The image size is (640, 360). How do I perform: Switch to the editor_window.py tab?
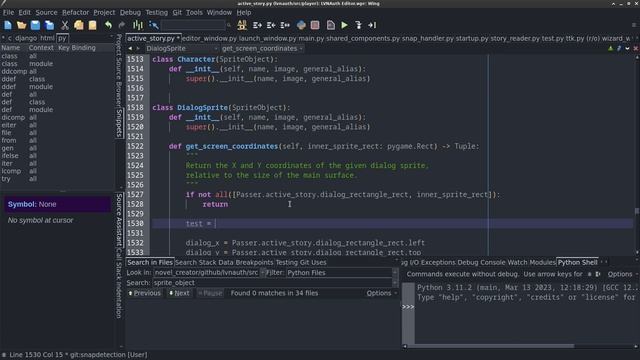click(209, 38)
